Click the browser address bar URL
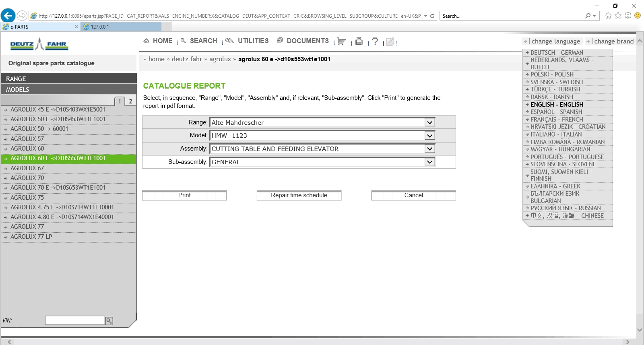Screen dimensions: 644x345 (x=229, y=16)
